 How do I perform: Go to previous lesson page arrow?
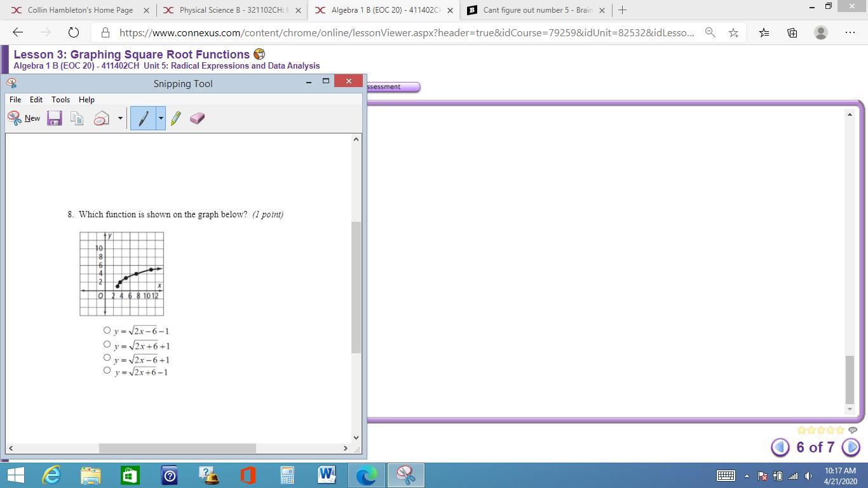pos(780,447)
